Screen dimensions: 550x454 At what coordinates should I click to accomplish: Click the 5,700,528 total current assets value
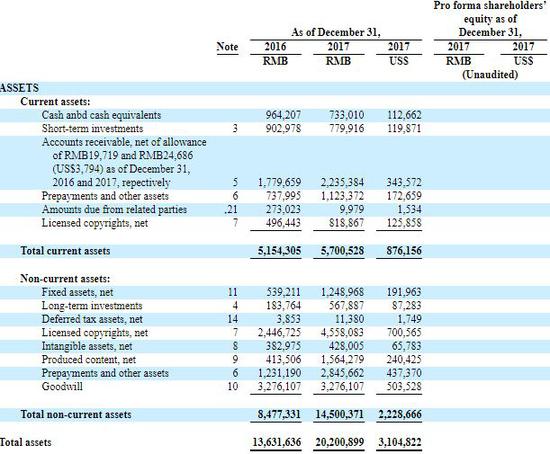click(x=342, y=251)
